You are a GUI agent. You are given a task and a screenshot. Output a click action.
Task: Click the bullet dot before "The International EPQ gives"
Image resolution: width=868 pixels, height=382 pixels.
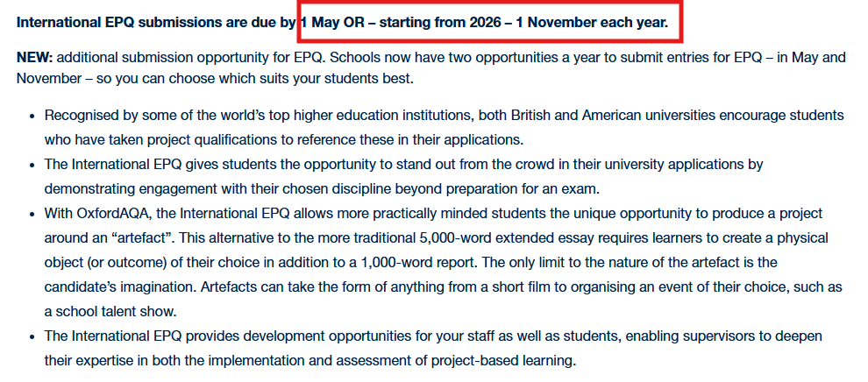click(x=32, y=165)
